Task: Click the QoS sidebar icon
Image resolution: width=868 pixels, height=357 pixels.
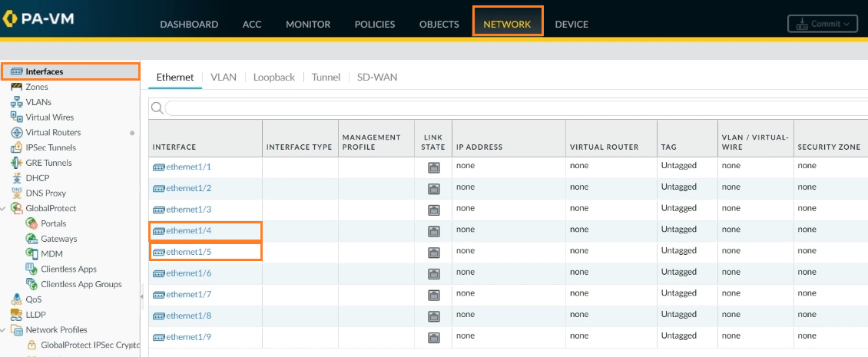Action: pyautogui.click(x=17, y=299)
